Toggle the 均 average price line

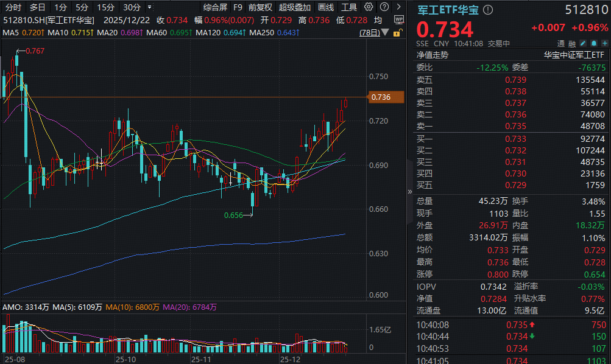tap(378, 19)
